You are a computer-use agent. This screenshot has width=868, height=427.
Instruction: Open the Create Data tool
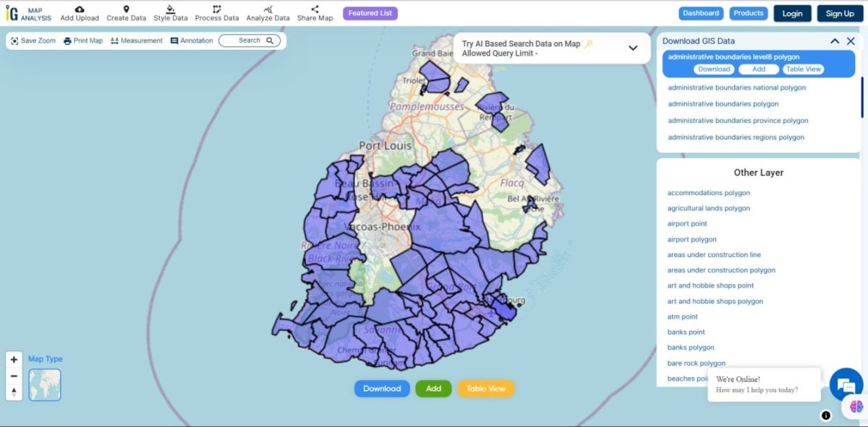[x=127, y=12]
